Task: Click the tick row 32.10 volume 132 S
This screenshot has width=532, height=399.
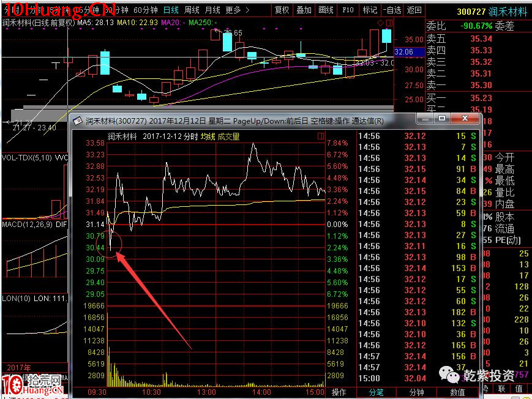Action: (x=418, y=323)
